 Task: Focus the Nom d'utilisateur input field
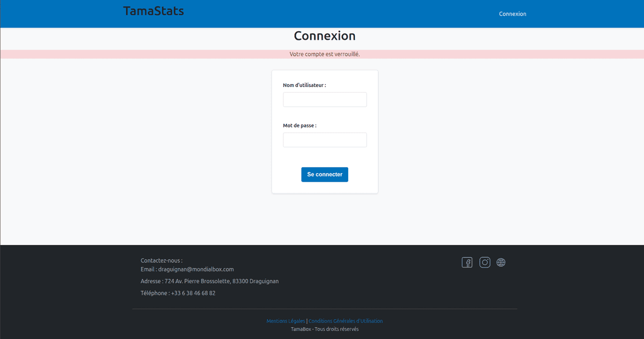[x=325, y=99]
